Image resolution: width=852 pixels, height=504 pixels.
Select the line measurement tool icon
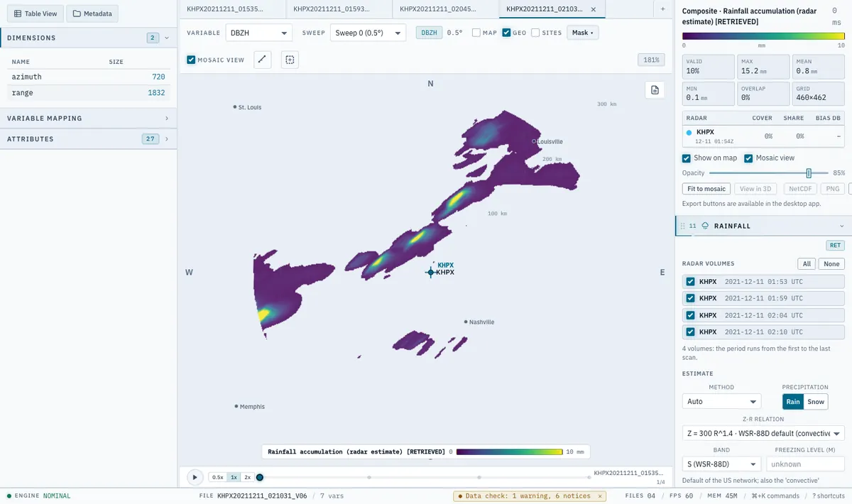point(263,60)
